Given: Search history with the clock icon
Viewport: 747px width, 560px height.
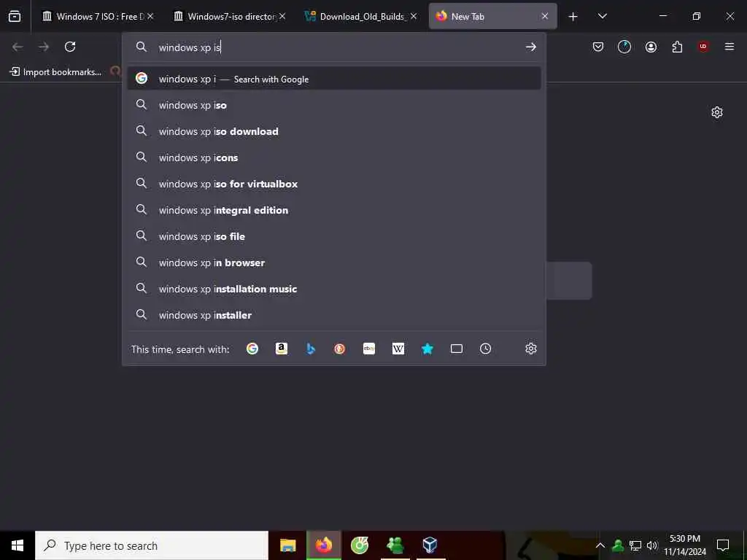Looking at the screenshot, I should pyautogui.click(x=485, y=349).
